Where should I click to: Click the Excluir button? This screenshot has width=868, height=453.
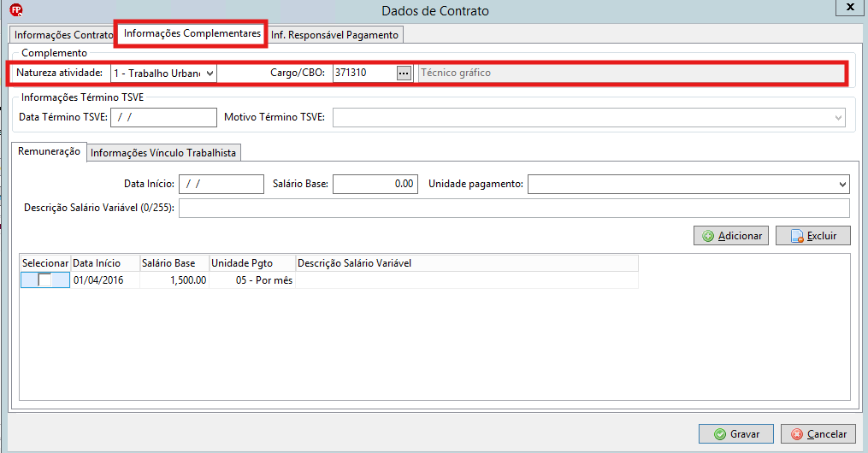coord(812,236)
